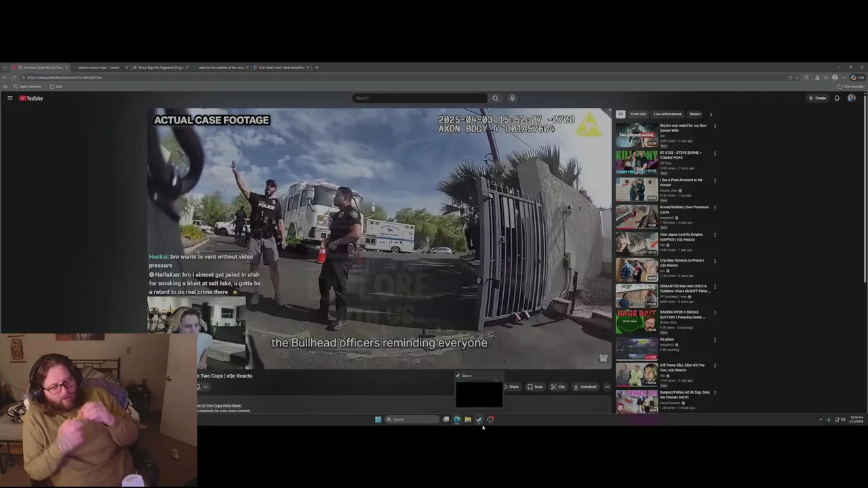
Task: Open YouTube notifications bell
Action: (837, 98)
